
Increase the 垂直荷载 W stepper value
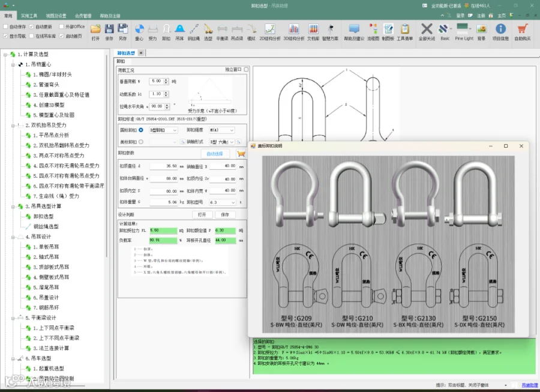click(166, 80)
